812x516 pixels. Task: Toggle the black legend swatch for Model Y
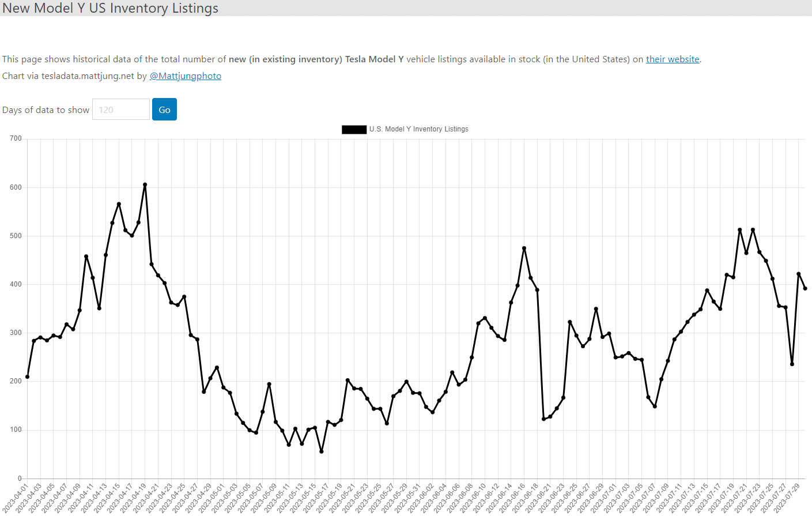tap(354, 129)
